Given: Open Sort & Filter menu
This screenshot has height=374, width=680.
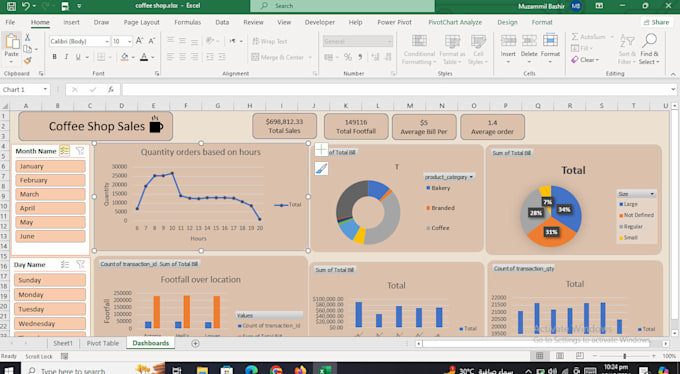Looking at the screenshot, I should point(627,49).
